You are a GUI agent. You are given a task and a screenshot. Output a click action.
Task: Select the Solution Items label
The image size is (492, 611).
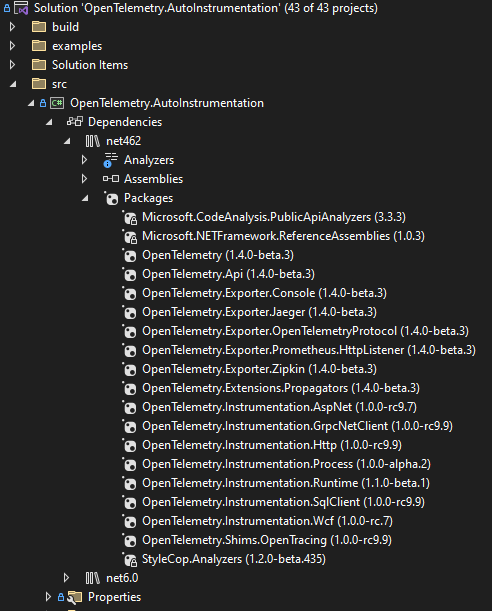[x=90, y=65]
